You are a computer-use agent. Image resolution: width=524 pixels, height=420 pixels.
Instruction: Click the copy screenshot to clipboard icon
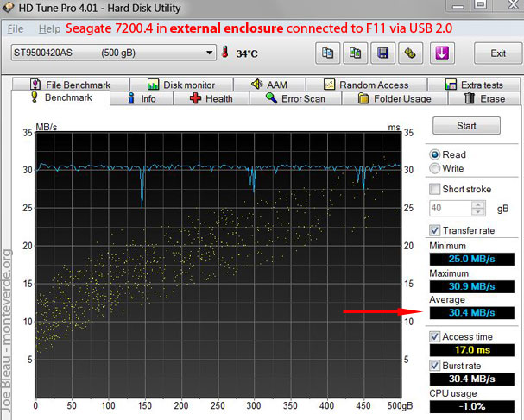(x=355, y=53)
